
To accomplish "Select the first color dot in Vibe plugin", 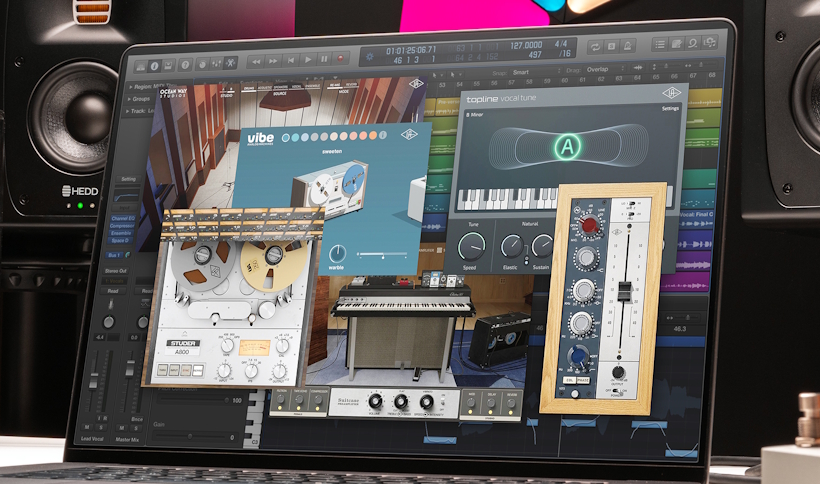I will [x=286, y=138].
